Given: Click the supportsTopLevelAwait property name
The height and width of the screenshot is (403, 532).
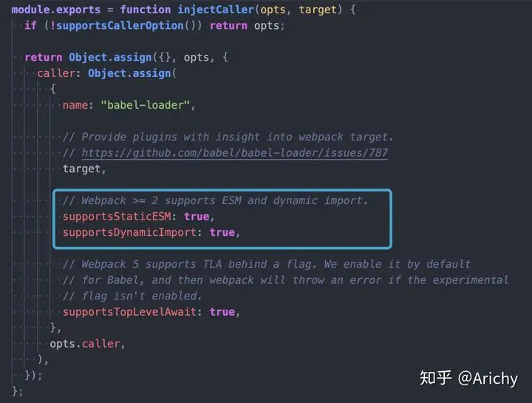Looking at the screenshot, I should [129, 312].
